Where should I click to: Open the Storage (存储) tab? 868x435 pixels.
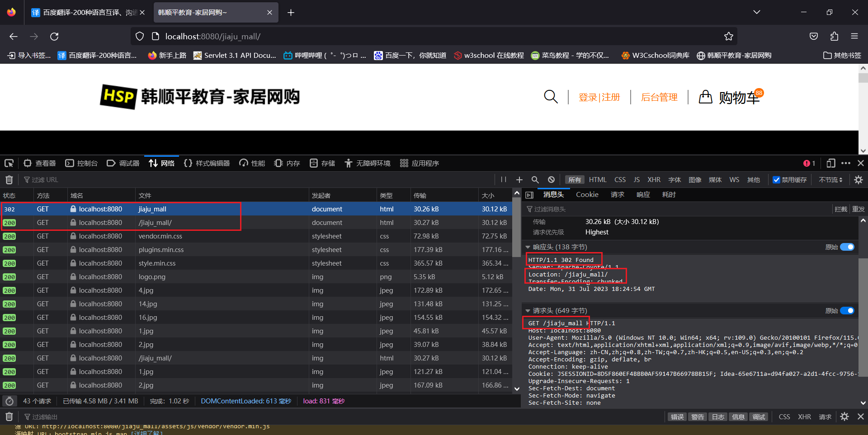coord(322,163)
